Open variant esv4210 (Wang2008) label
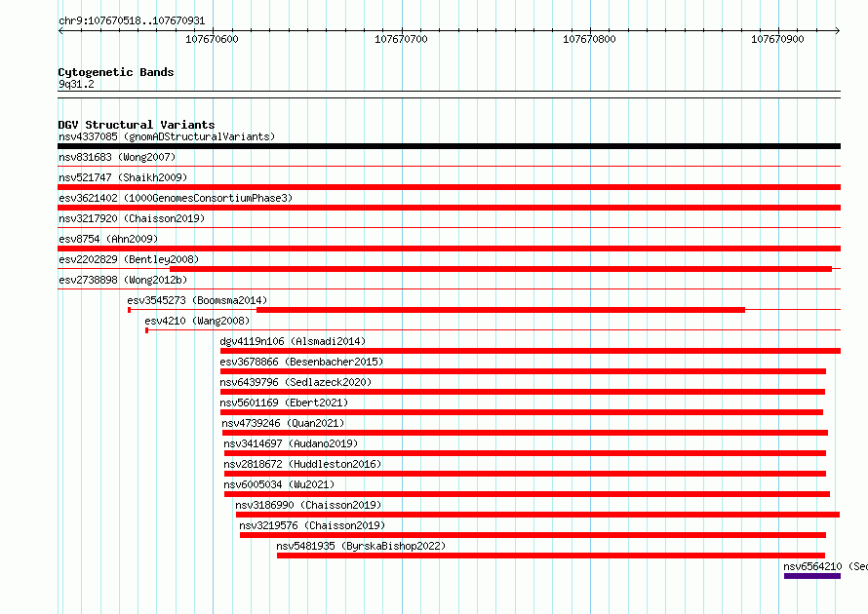 (x=197, y=321)
